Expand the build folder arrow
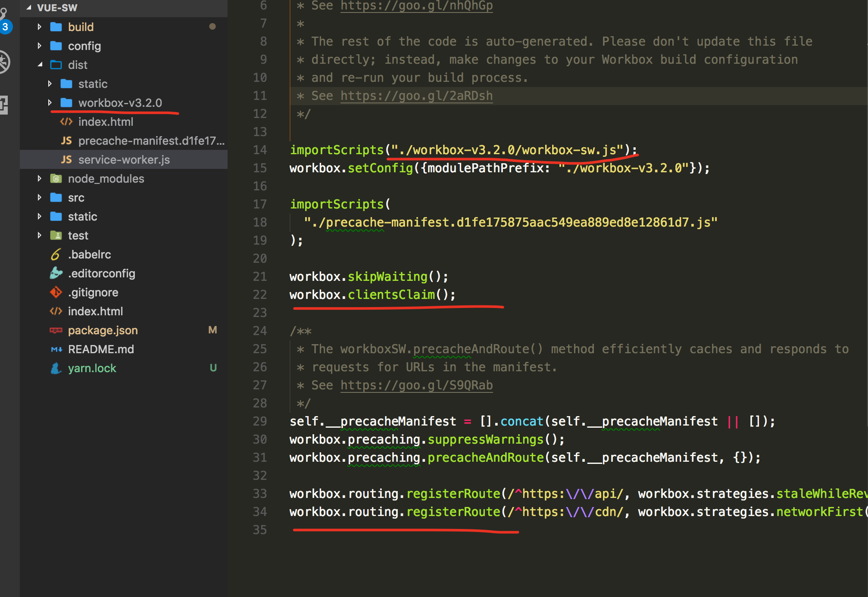This screenshot has width=868, height=597. [x=40, y=27]
